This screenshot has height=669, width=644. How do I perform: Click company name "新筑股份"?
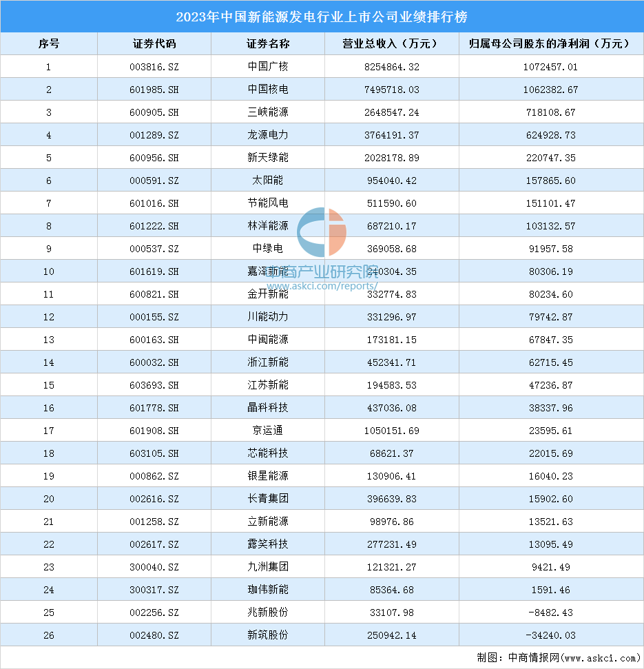pyautogui.click(x=268, y=635)
